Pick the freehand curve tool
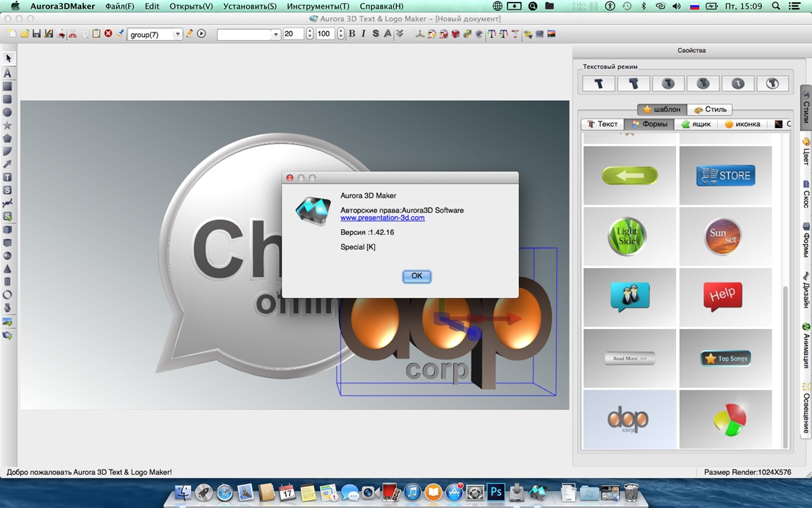 pyautogui.click(x=8, y=203)
